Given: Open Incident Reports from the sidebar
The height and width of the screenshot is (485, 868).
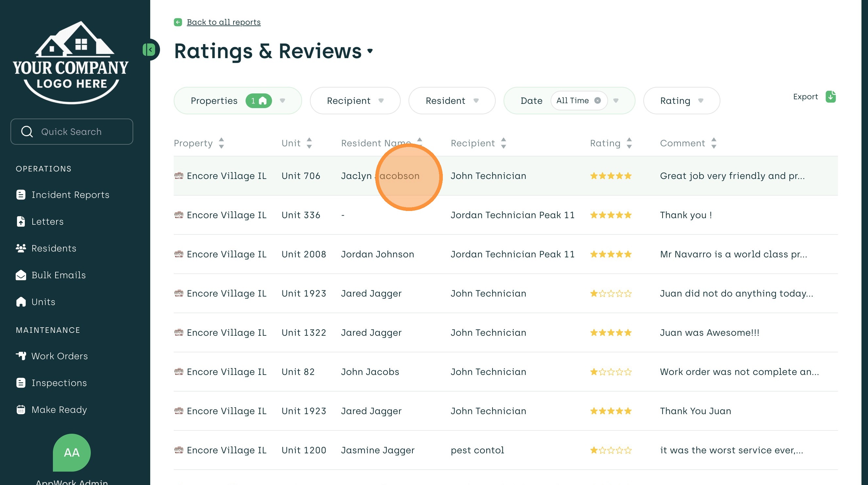Looking at the screenshot, I should (x=70, y=195).
